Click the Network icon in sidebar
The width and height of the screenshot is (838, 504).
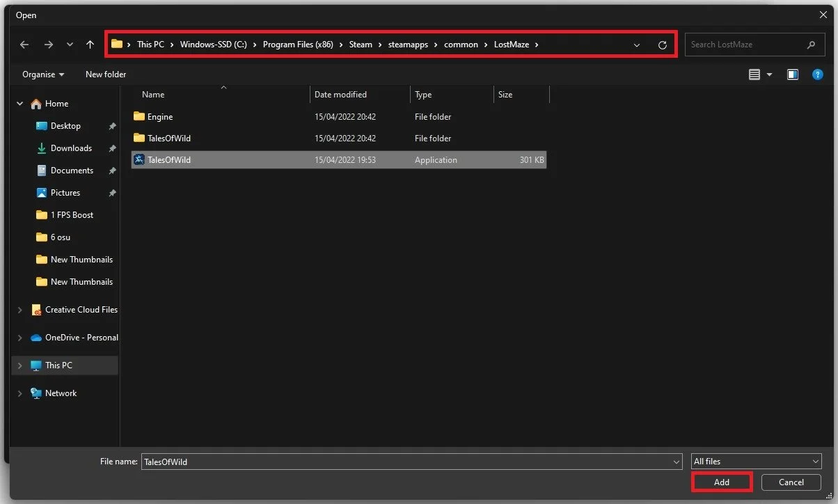[36, 393]
